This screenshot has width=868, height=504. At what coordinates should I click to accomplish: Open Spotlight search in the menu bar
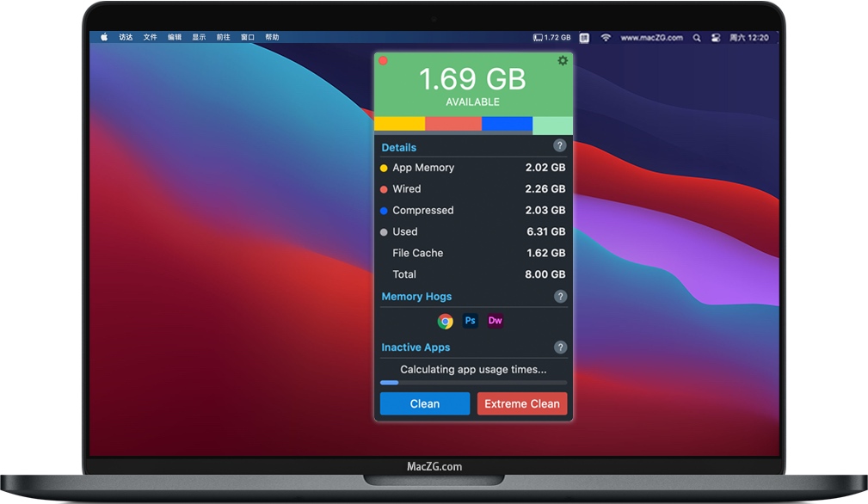[x=696, y=38]
